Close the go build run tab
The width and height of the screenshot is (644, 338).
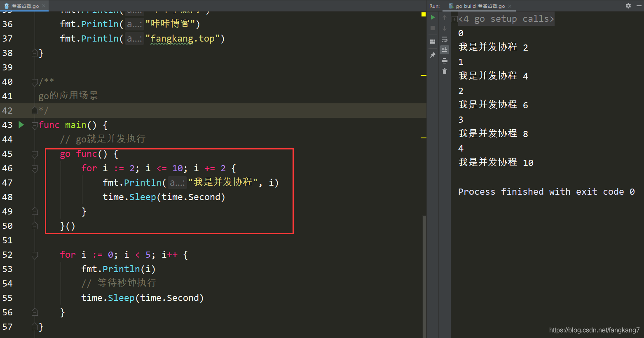click(510, 6)
